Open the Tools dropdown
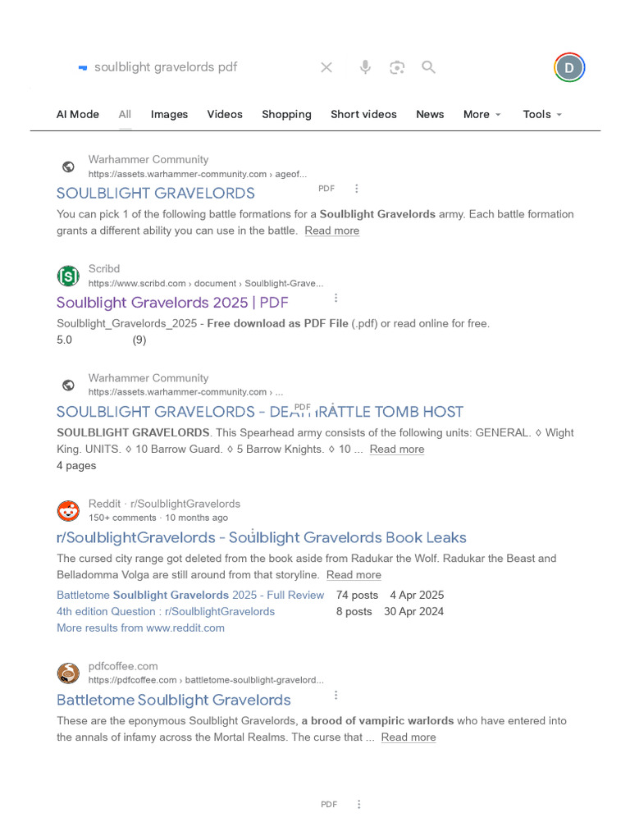 click(542, 114)
